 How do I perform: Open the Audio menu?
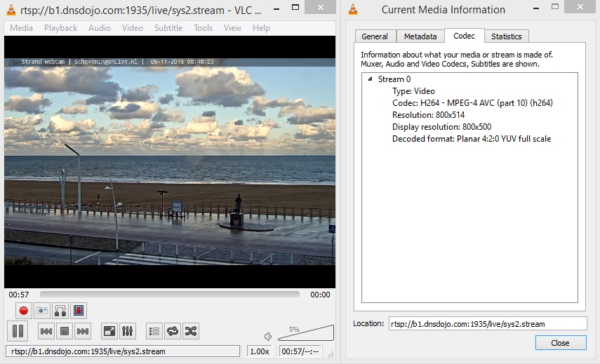pos(100,28)
